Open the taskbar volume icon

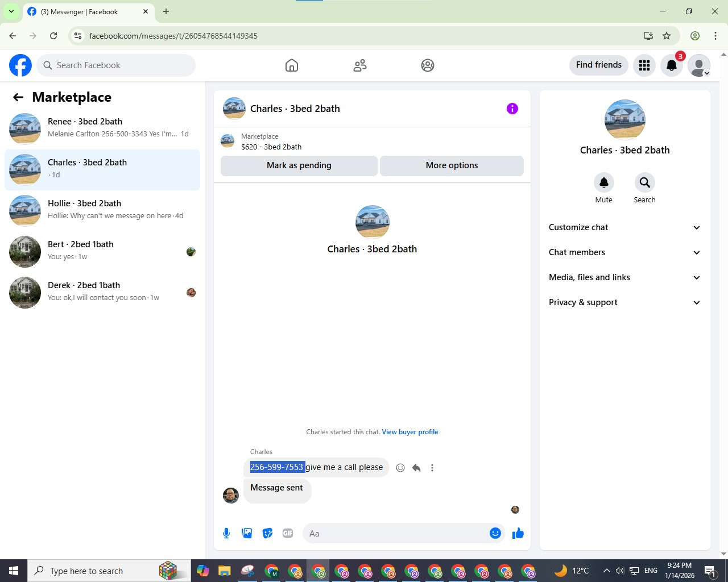[620, 571]
